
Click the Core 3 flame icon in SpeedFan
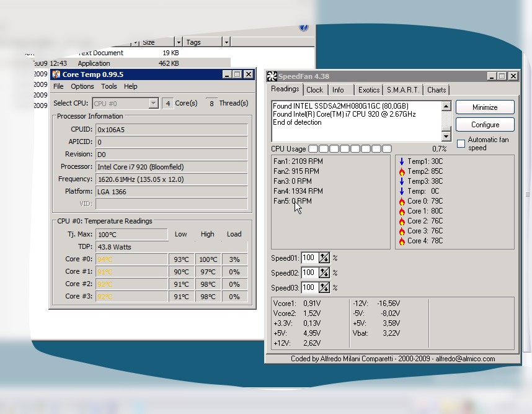[x=402, y=231]
